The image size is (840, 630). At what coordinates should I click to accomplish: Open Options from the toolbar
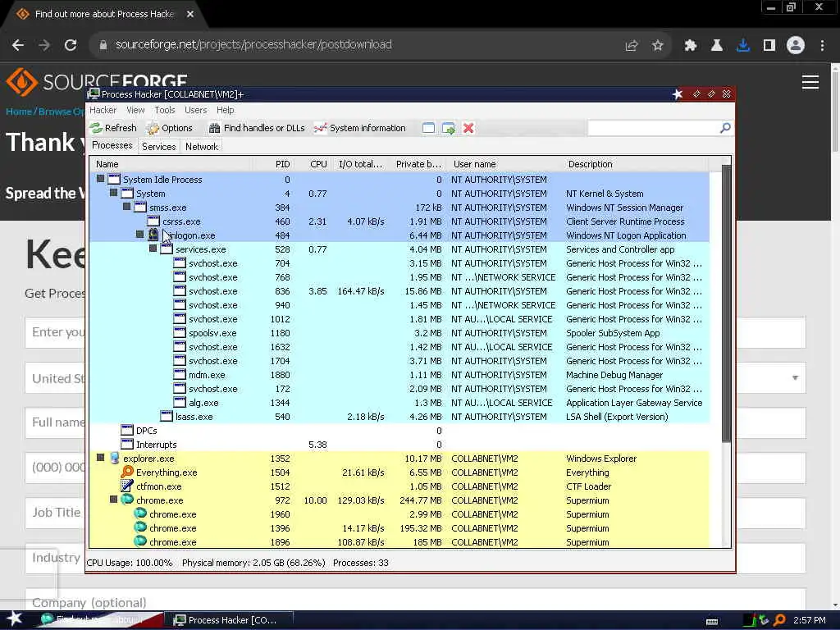[x=169, y=128]
